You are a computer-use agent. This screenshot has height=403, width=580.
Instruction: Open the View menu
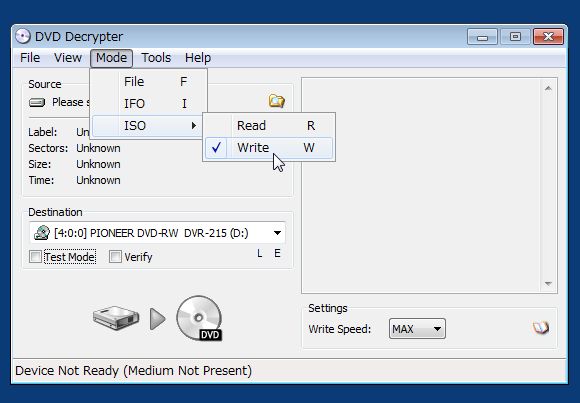[68, 58]
